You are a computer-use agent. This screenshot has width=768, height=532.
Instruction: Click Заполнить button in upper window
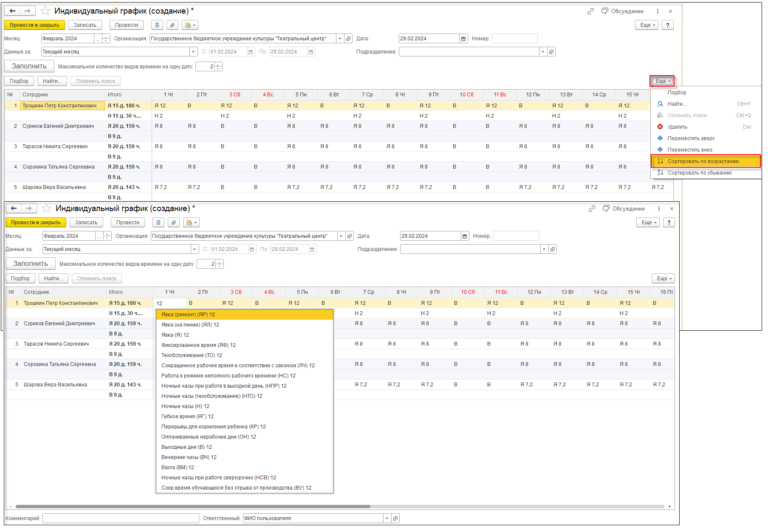29,66
